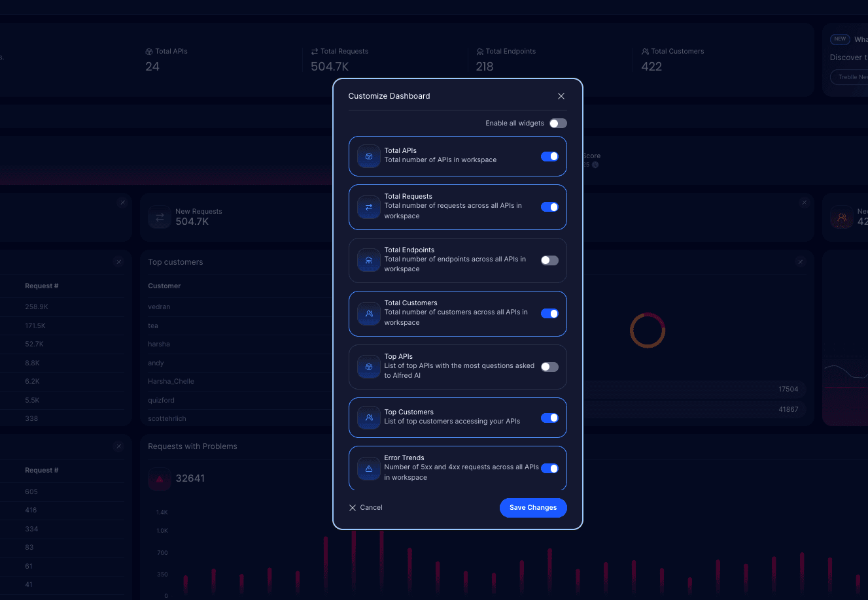The image size is (868, 600).
Task: Click the red alert icon beside the 32641 count
Action: point(160,478)
